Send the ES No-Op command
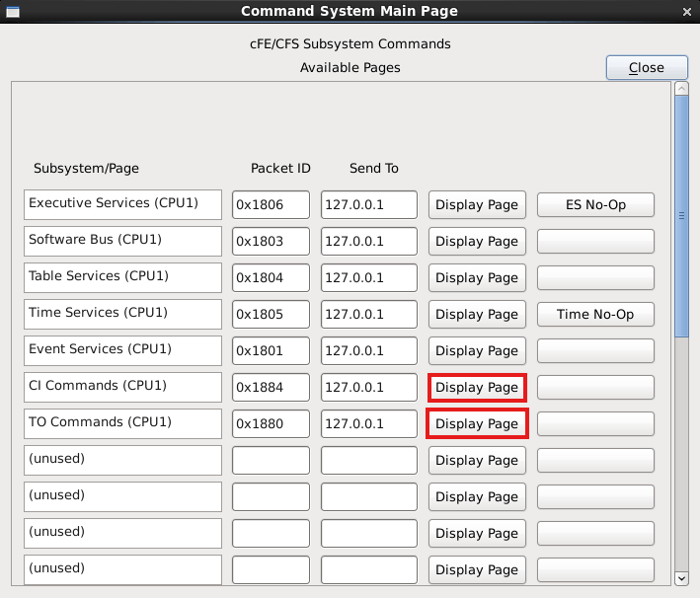Viewport: 700px width, 598px height. coord(595,205)
